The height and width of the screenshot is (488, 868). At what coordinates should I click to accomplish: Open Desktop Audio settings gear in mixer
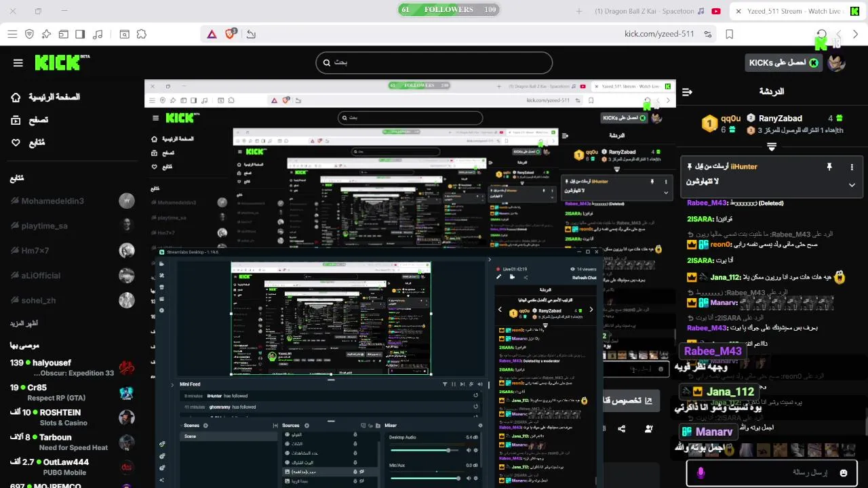click(476, 450)
